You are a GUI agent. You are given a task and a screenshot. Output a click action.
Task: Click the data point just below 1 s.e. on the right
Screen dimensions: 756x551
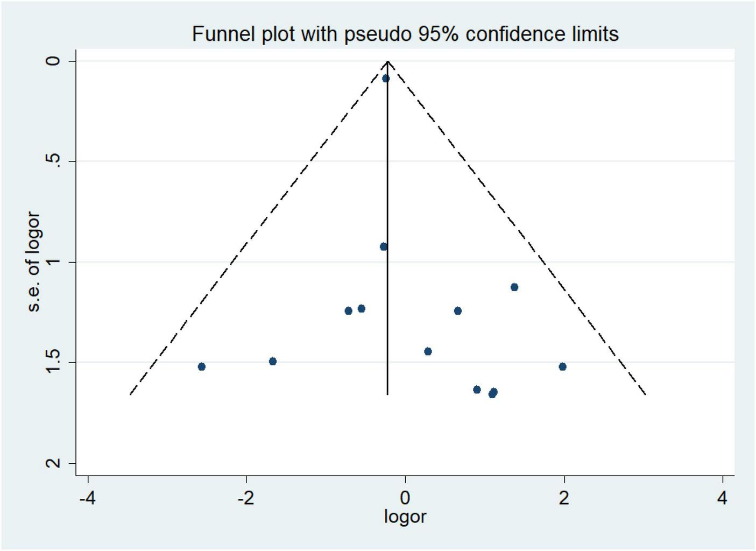tap(514, 287)
